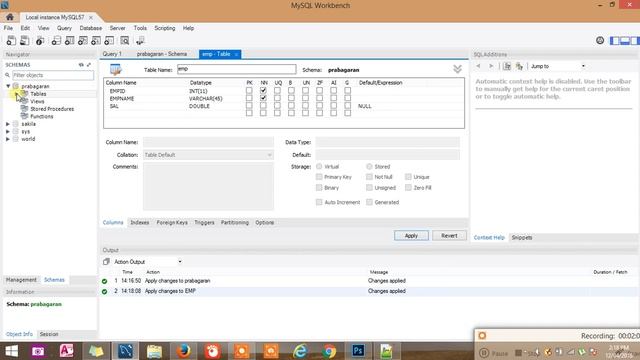Click the create new schema toolbar icon
The width and height of the screenshot is (640, 360).
tap(56, 40)
